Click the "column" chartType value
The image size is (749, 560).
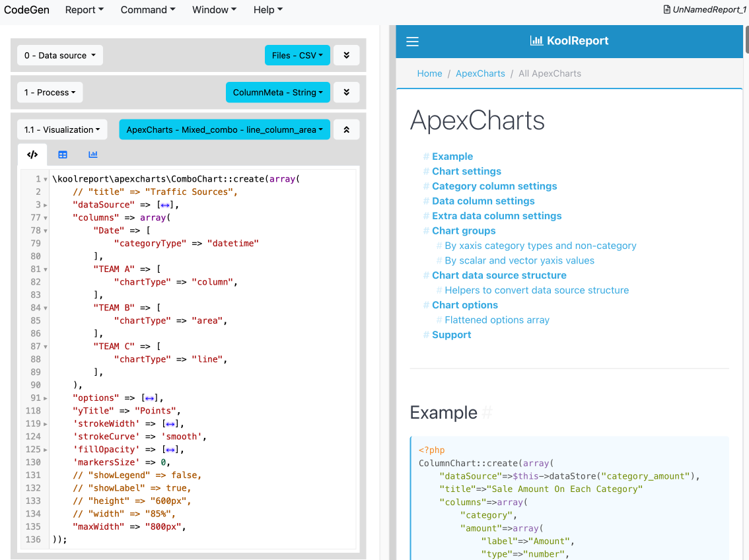(212, 282)
